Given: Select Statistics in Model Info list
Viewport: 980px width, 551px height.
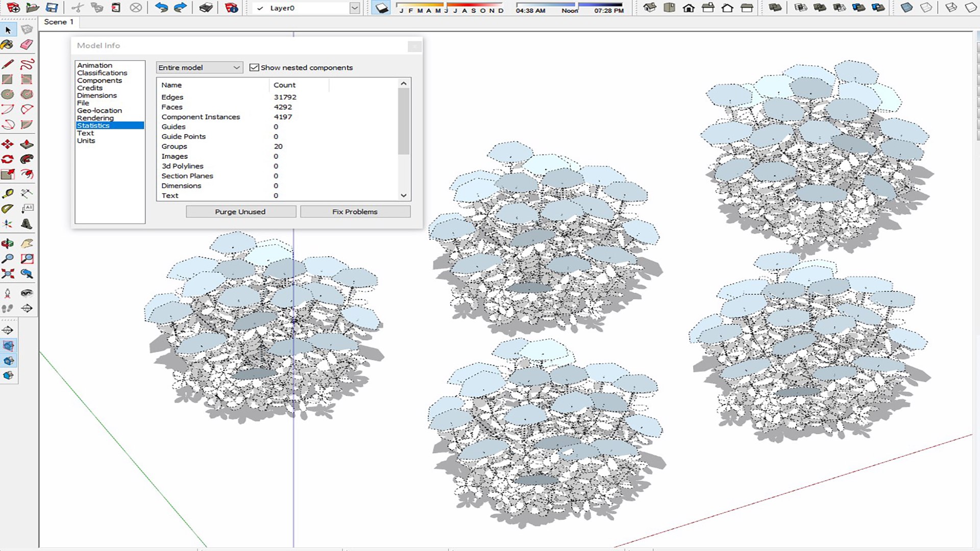Looking at the screenshot, I should pos(110,126).
